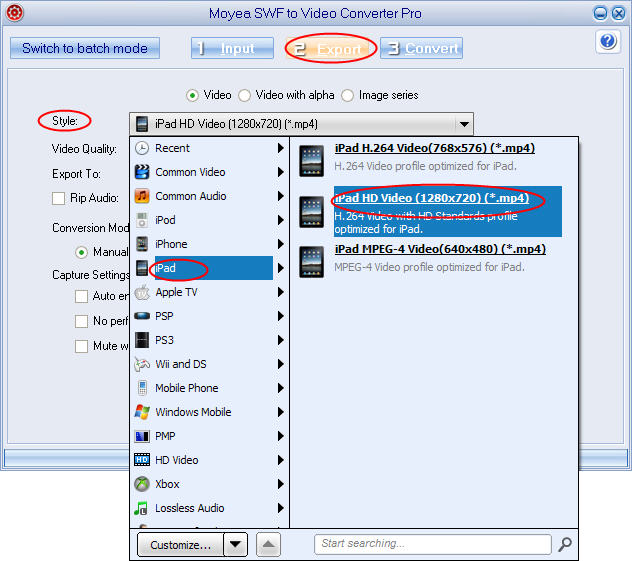This screenshot has height=561, width=632.
Task: Click the iPad MPEG-4 Video profile thumbnail
Action: [312, 262]
